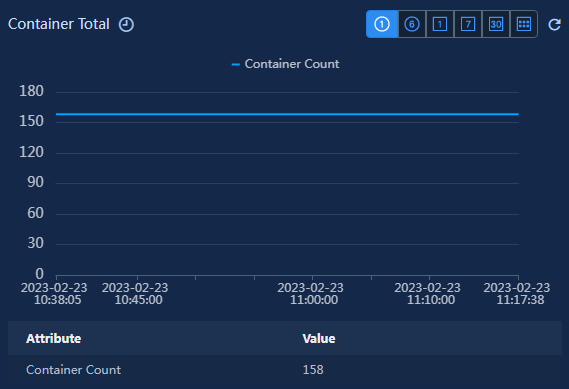Viewport: 569px width, 389px height.
Task: Click the clock icon beside Container Total
Action: pyautogui.click(x=126, y=25)
